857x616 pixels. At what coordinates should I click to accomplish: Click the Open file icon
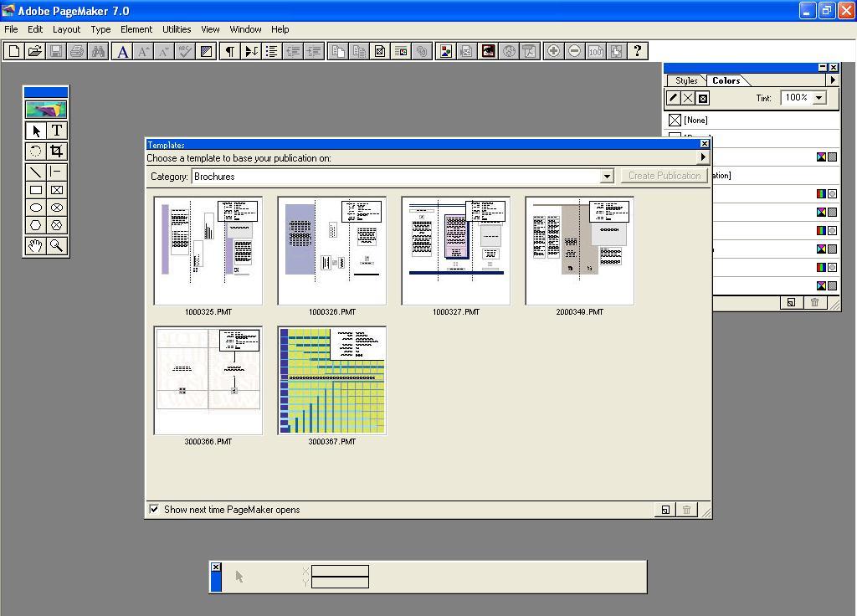point(35,51)
